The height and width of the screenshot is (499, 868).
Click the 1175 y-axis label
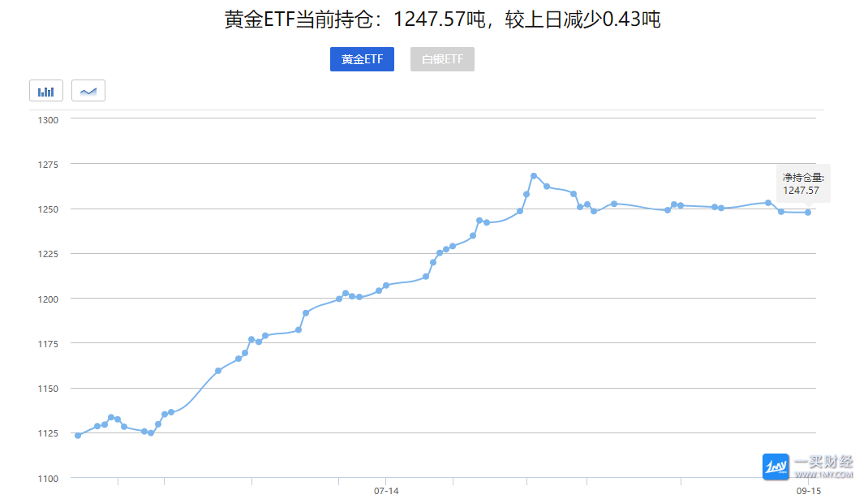pos(48,344)
